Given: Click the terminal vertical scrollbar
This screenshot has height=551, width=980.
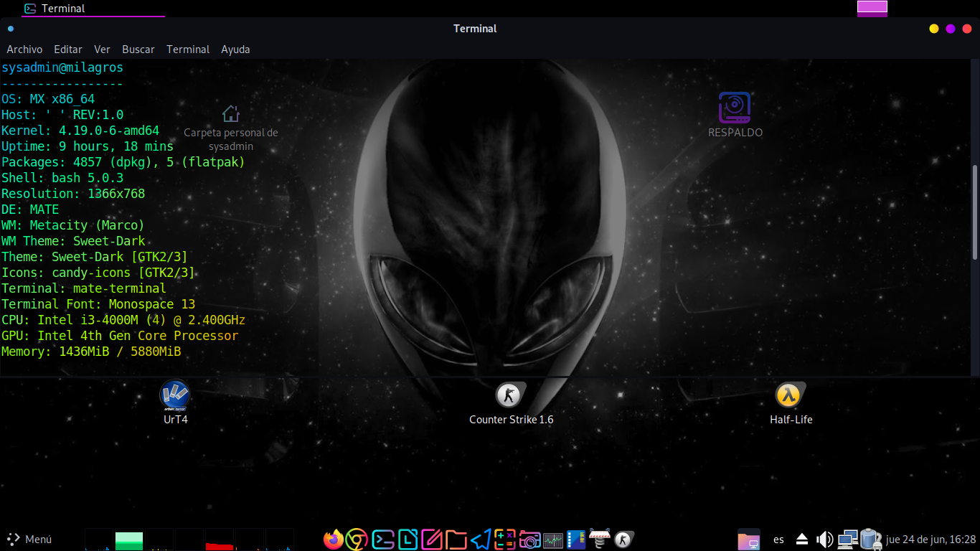Looking at the screenshot, I should click(974, 212).
